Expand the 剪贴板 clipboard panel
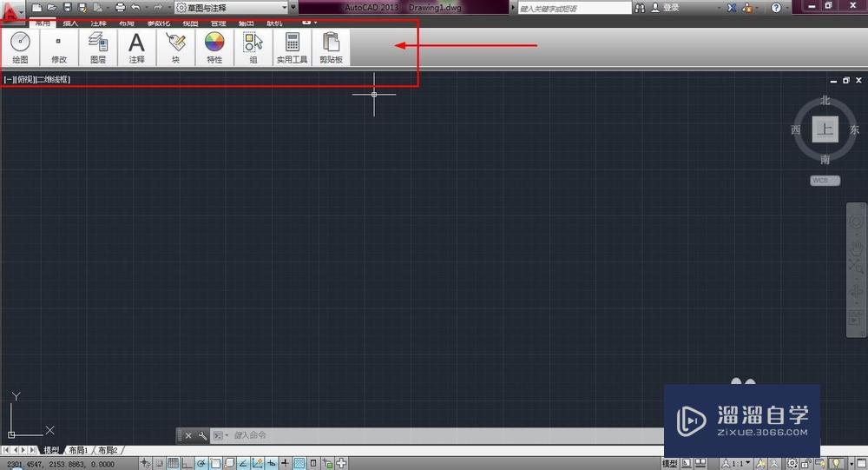 [x=331, y=48]
